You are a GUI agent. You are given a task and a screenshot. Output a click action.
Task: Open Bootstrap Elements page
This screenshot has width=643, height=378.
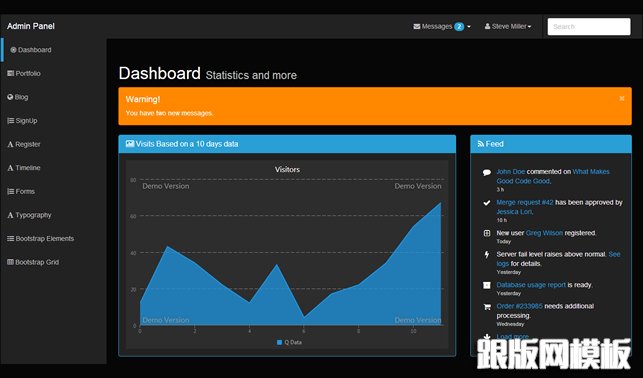[x=53, y=239]
